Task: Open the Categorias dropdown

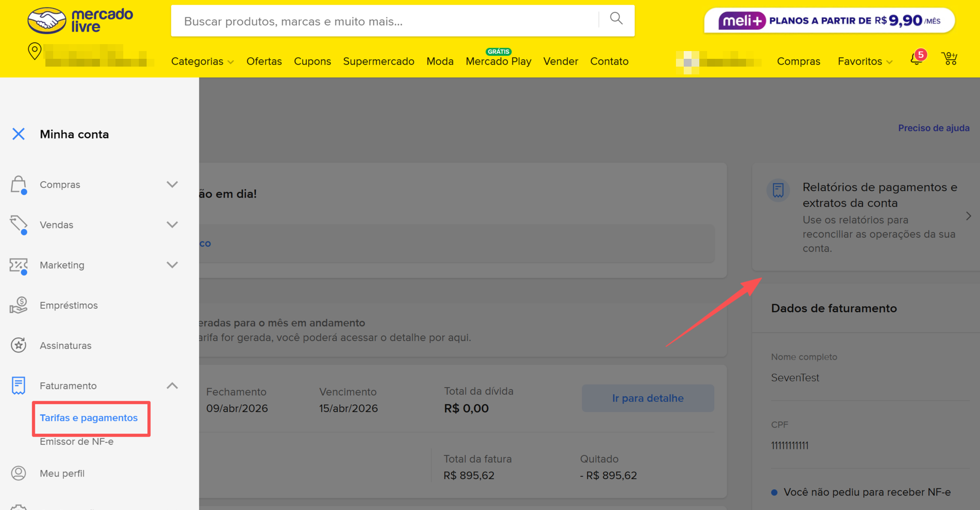Action: tap(202, 61)
